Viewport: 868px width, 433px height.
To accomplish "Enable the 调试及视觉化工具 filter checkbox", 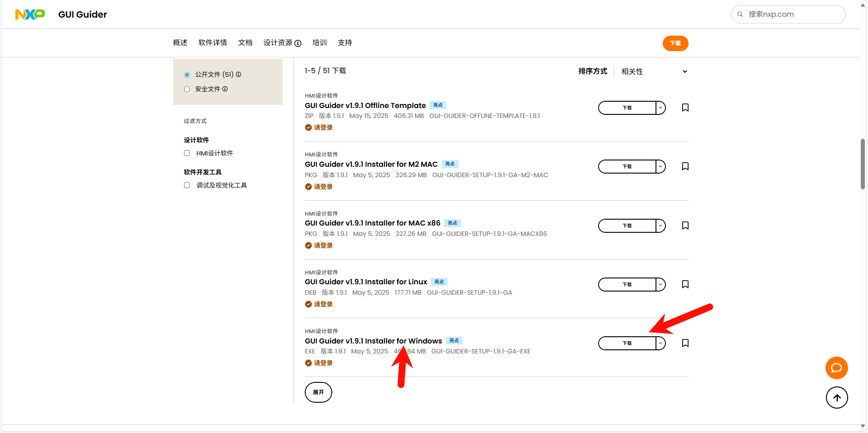I will click(187, 185).
